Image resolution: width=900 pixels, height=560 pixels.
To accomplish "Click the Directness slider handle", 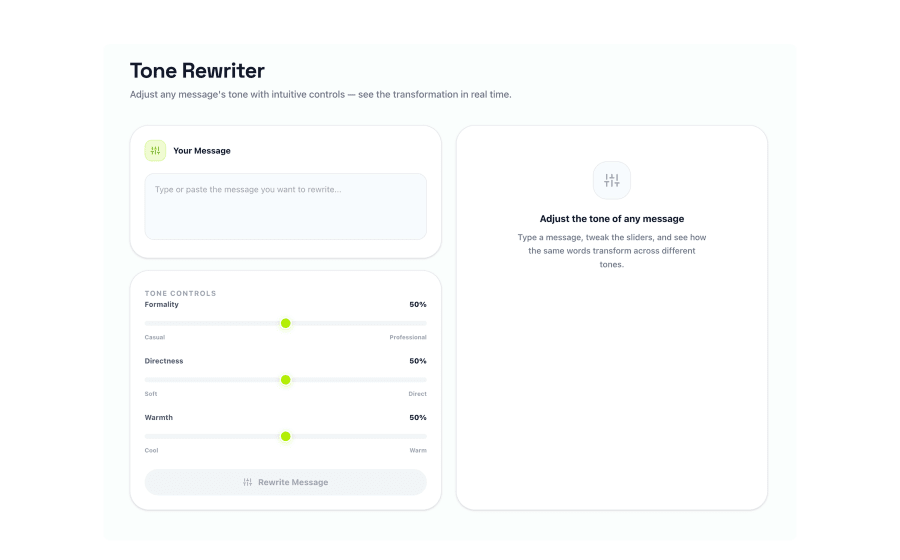I will click(x=285, y=380).
